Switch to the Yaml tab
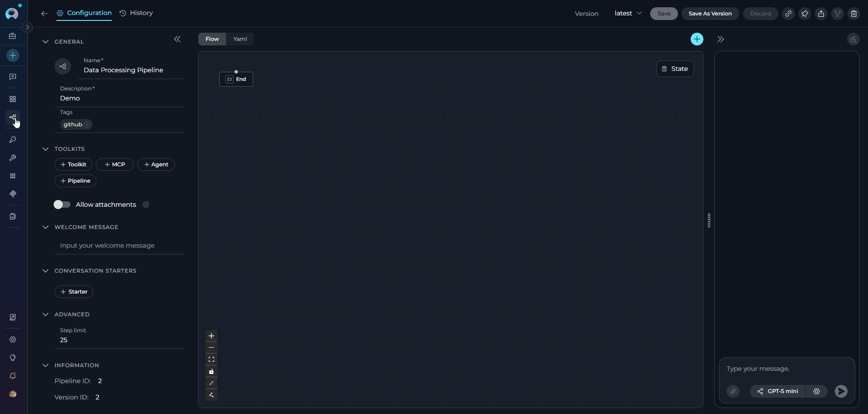 pos(240,39)
